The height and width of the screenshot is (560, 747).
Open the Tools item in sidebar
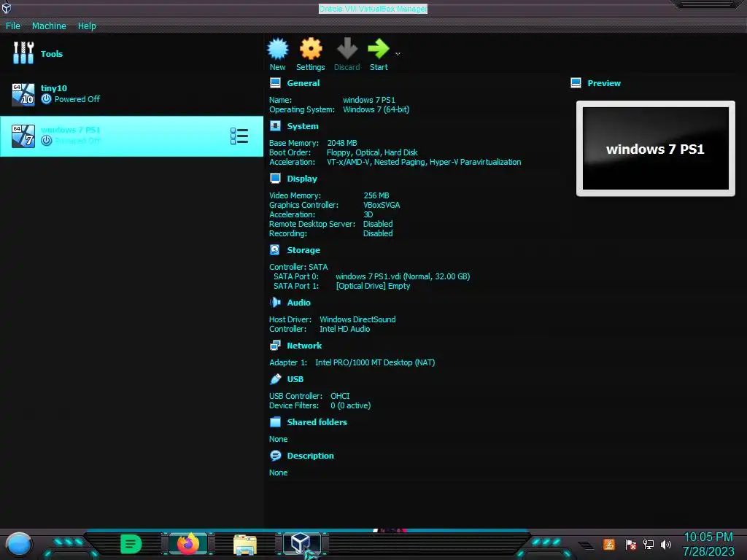(131, 53)
